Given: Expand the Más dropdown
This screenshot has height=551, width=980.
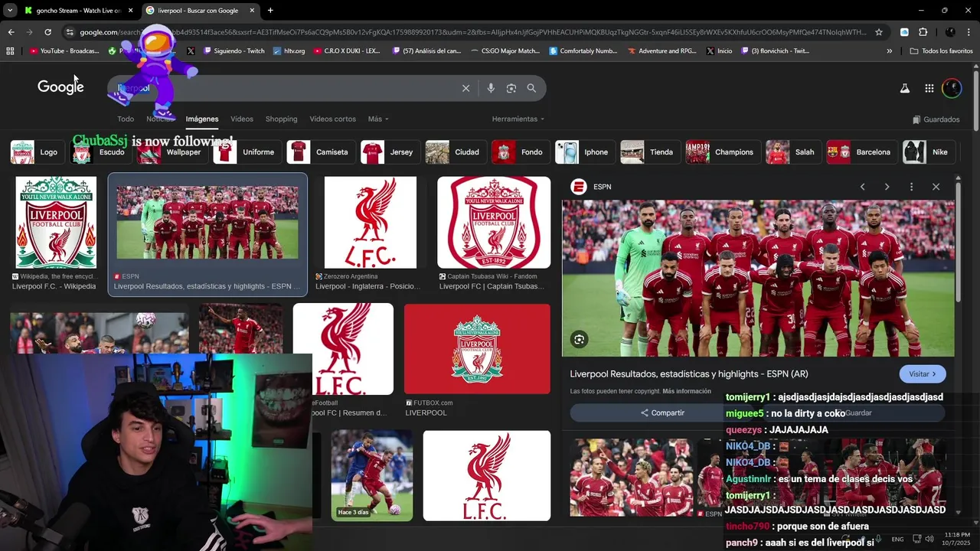Looking at the screenshot, I should point(378,119).
